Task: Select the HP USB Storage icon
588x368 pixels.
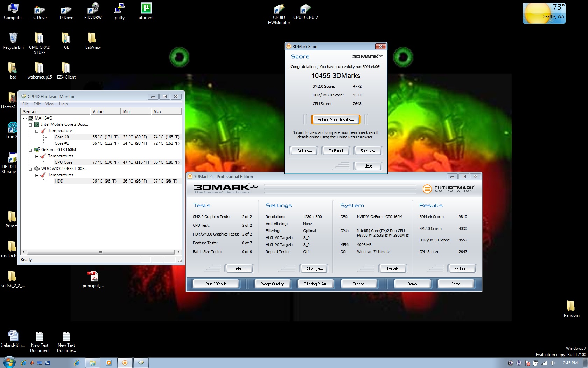Action: click(9, 163)
